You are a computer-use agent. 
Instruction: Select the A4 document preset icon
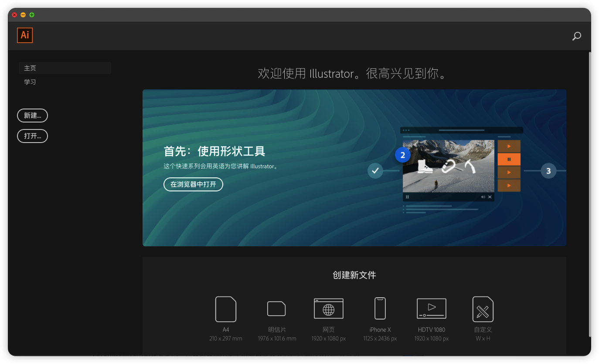(x=226, y=309)
